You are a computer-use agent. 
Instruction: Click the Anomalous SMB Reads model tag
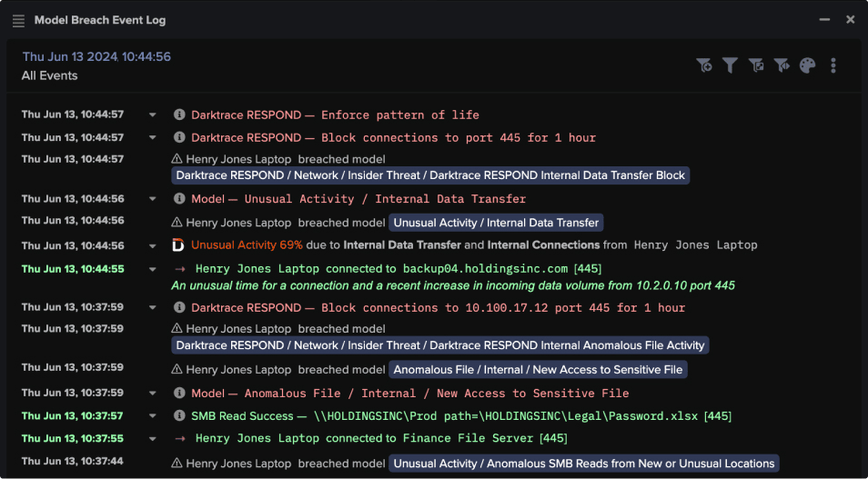click(583, 464)
